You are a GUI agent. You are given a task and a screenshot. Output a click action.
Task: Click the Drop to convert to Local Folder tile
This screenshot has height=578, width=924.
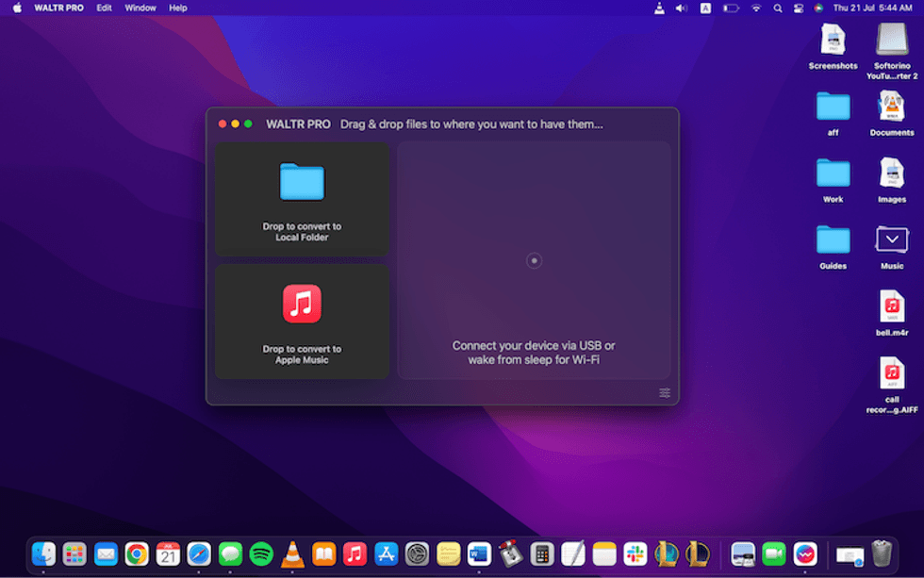(x=301, y=198)
